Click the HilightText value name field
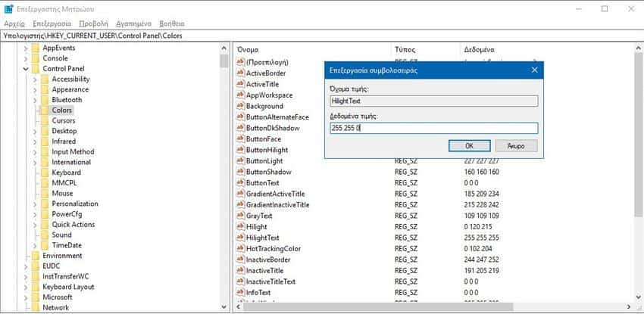 click(433, 101)
